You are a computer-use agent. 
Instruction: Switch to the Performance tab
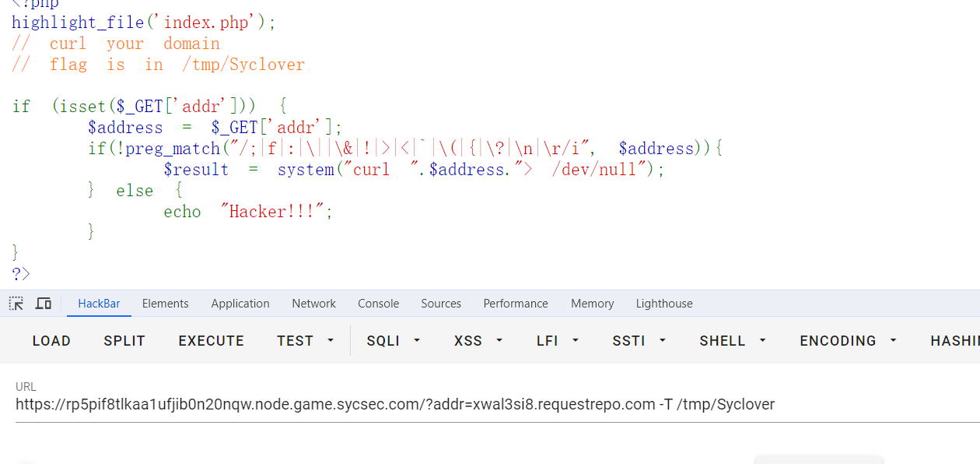click(516, 304)
